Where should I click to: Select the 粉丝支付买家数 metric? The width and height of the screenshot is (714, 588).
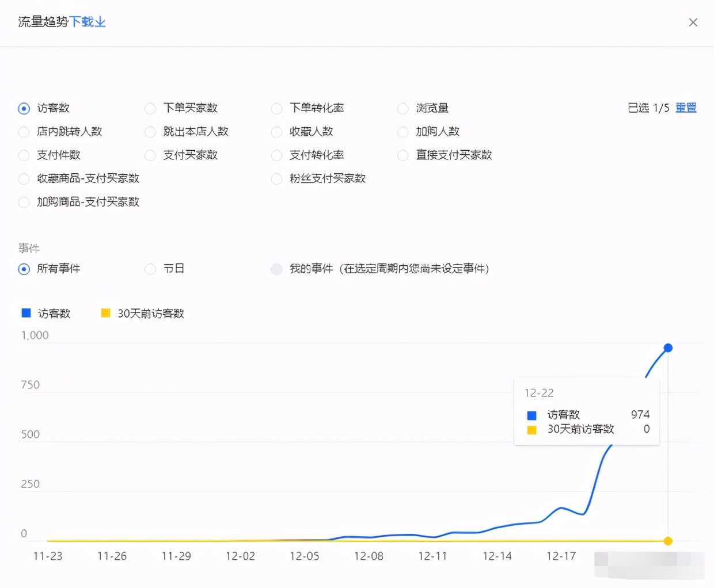coord(276,179)
